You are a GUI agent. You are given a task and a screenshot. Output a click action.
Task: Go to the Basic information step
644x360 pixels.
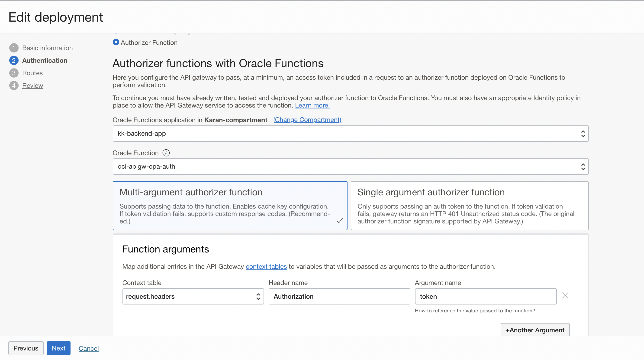pyautogui.click(x=47, y=48)
